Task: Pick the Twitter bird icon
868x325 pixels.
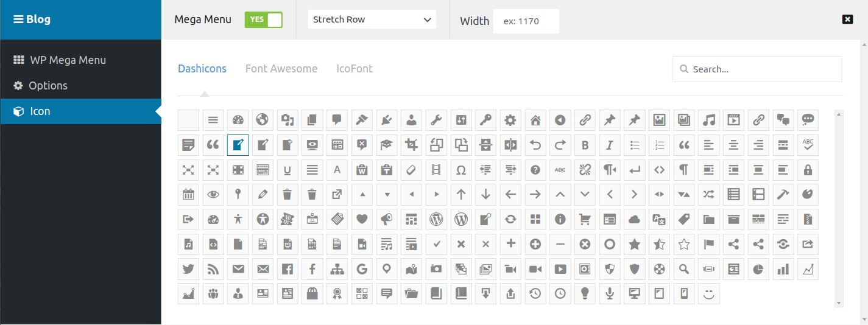Action: pos(188,269)
